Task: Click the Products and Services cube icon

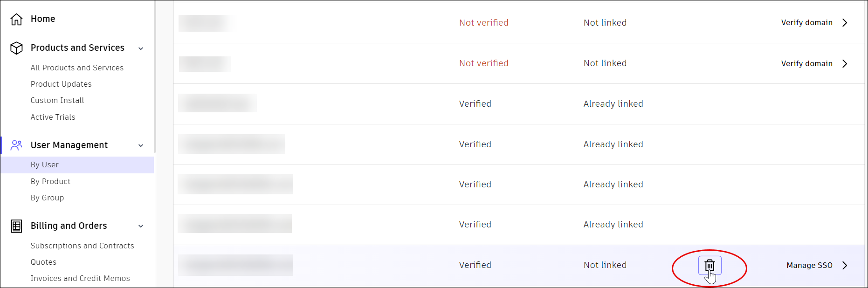Action: click(x=17, y=48)
